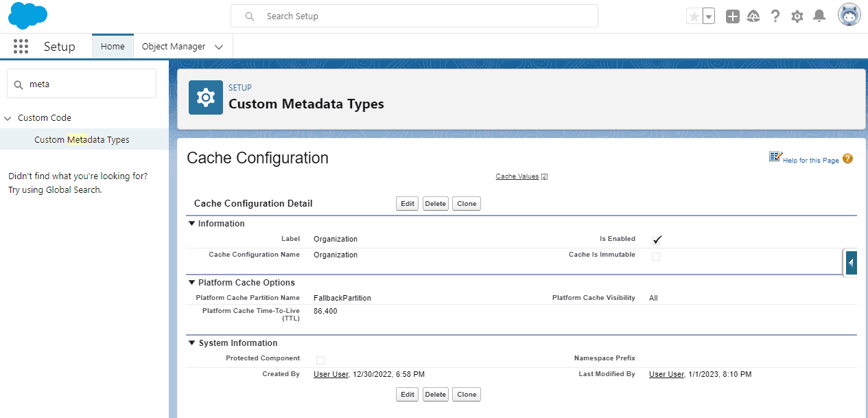The height and width of the screenshot is (418, 868).
Task: Open Global Actions plus icon
Action: tap(733, 16)
